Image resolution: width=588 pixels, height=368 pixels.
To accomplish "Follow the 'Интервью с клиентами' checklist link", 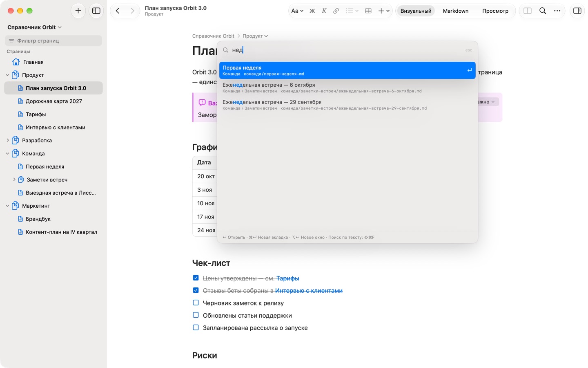I will click(309, 291).
